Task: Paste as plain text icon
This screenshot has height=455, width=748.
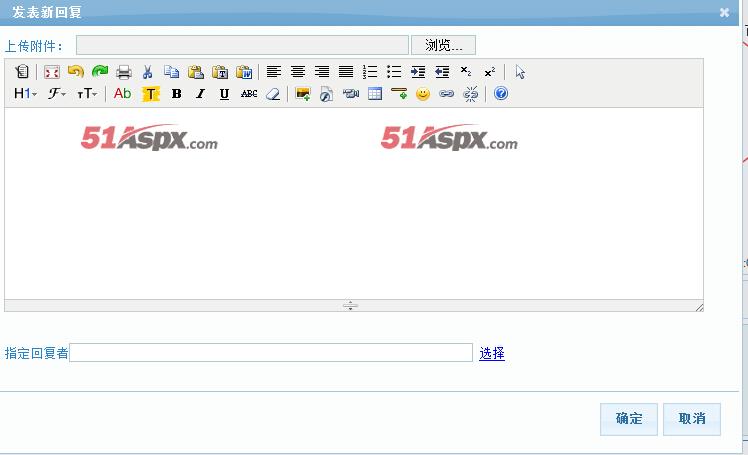Action: [x=220, y=72]
